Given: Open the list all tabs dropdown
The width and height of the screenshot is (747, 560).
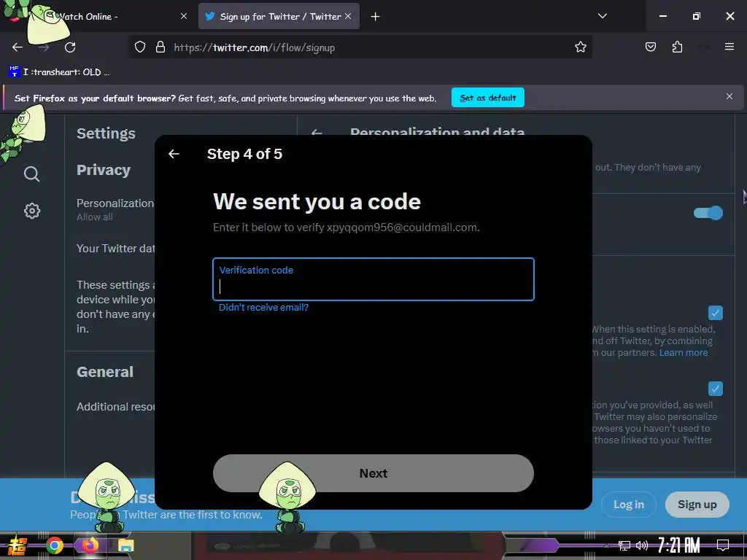Looking at the screenshot, I should pos(602,16).
